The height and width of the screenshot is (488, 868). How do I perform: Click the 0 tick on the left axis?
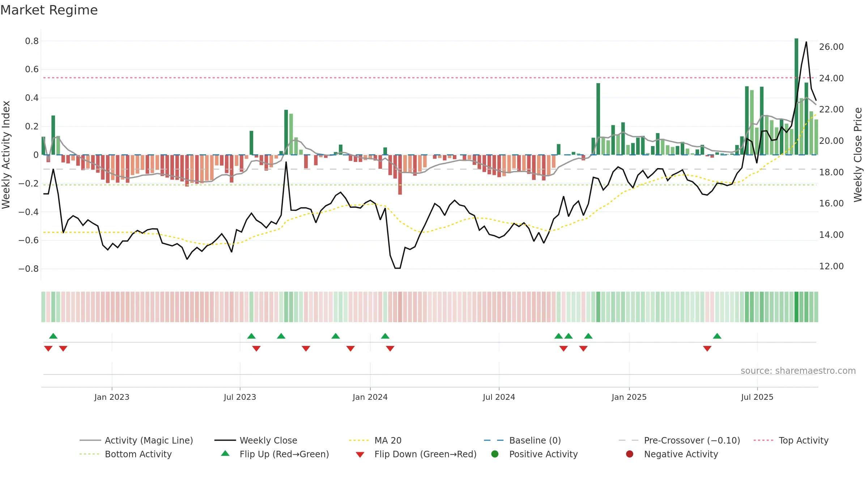pyautogui.click(x=36, y=155)
